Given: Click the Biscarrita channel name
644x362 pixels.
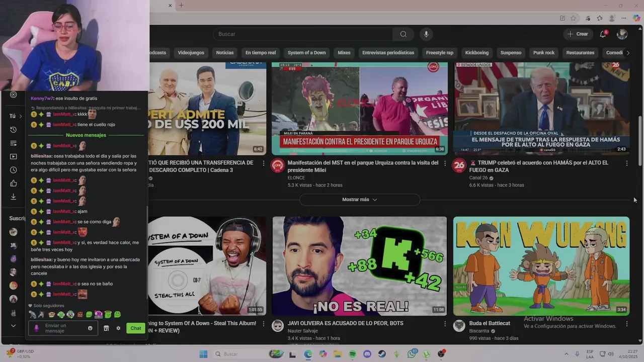Looking at the screenshot, I should click(x=479, y=331).
